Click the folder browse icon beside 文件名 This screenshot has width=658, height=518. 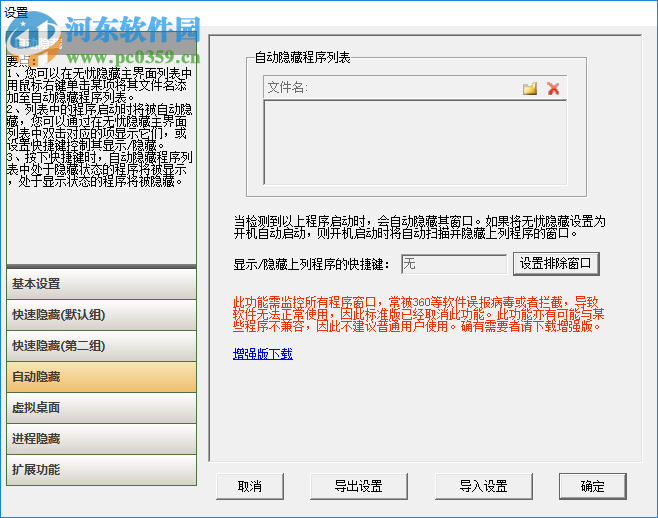coord(530,88)
